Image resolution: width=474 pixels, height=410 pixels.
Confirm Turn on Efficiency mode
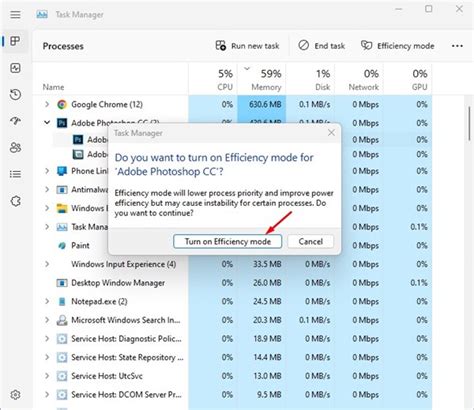click(x=228, y=241)
